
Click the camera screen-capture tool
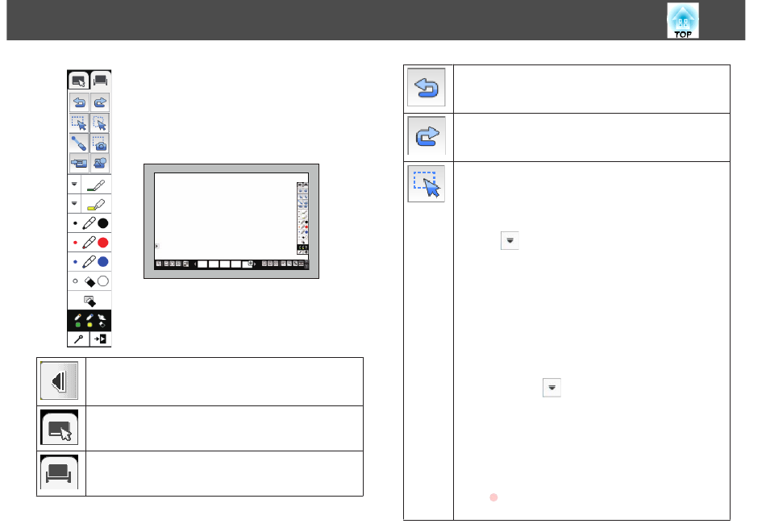[100, 143]
